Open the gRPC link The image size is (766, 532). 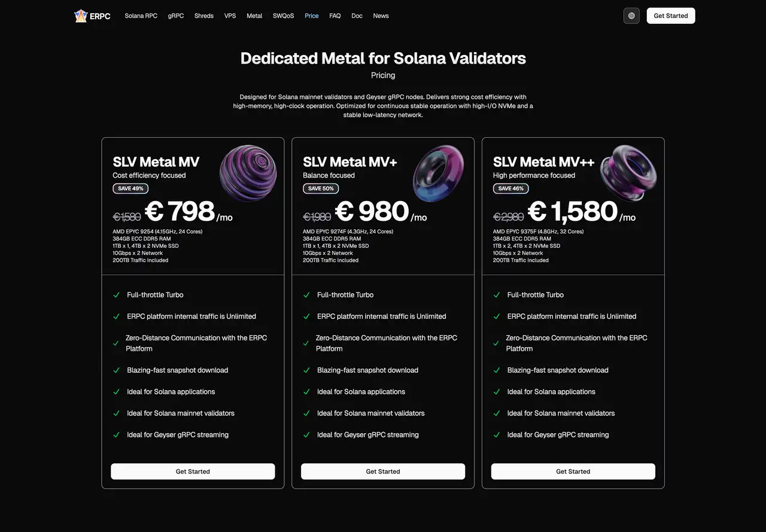[x=175, y=16]
